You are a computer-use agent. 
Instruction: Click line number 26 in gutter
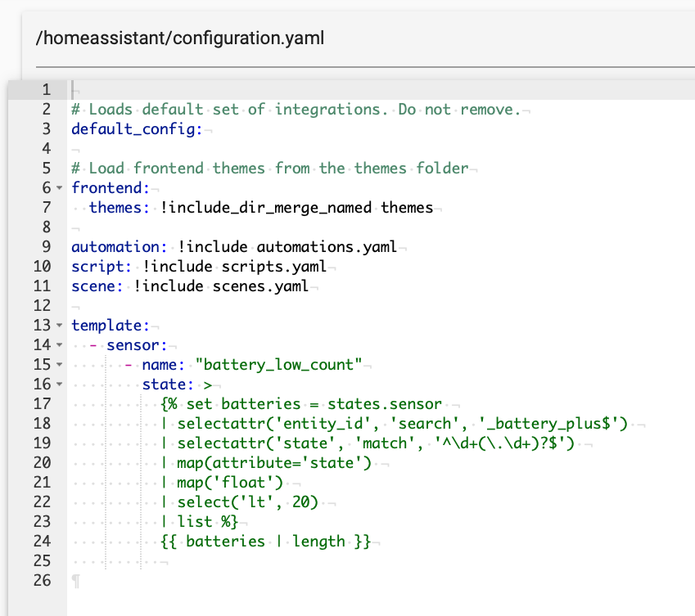[x=42, y=581]
